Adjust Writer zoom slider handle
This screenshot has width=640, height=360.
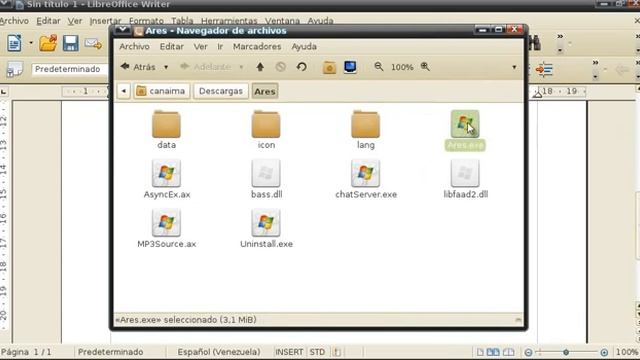tap(566, 352)
